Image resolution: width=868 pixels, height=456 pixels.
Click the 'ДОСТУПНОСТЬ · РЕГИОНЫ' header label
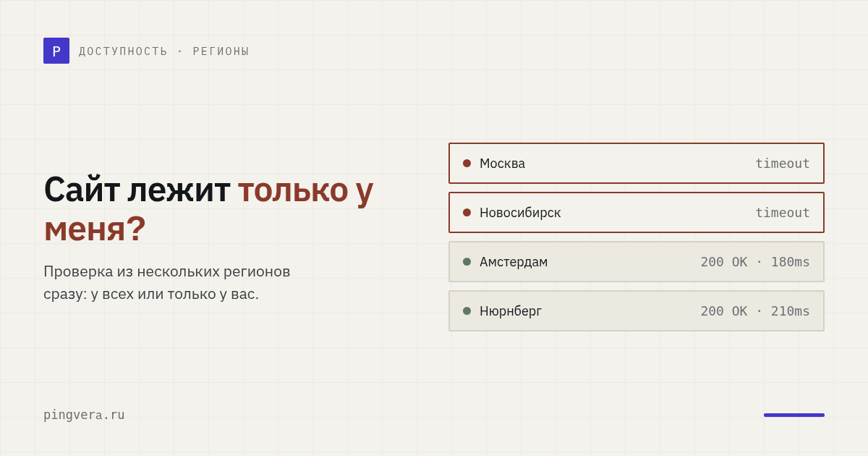[163, 51]
